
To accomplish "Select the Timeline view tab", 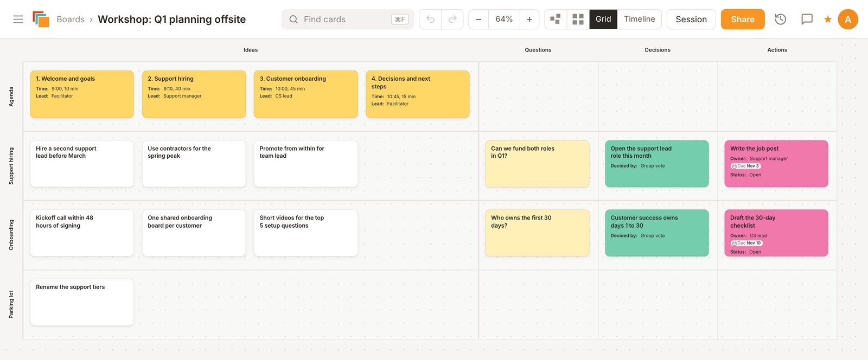I will click(639, 19).
